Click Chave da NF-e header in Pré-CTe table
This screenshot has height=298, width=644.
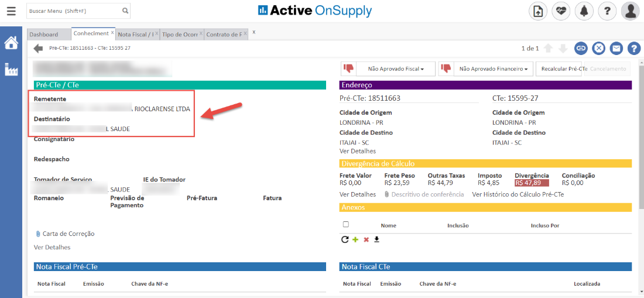150,283
